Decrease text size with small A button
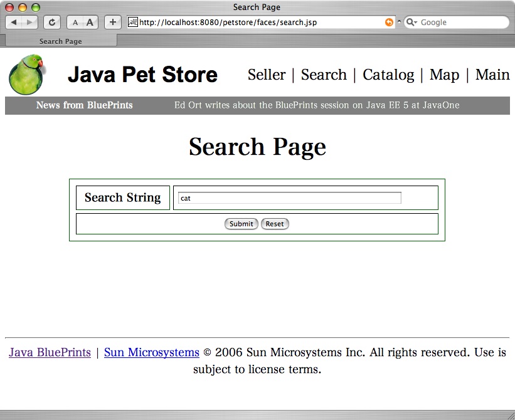 tap(75, 23)
